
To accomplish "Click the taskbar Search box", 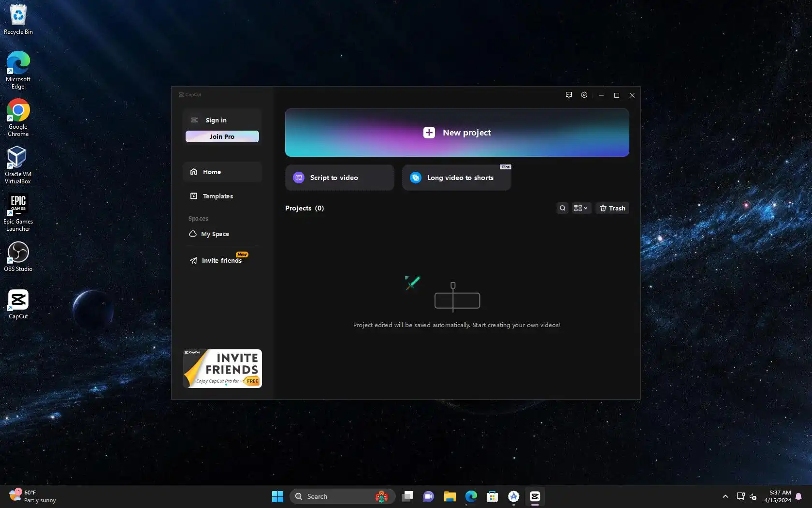I will pyautogui.click(x=343, y=496).
